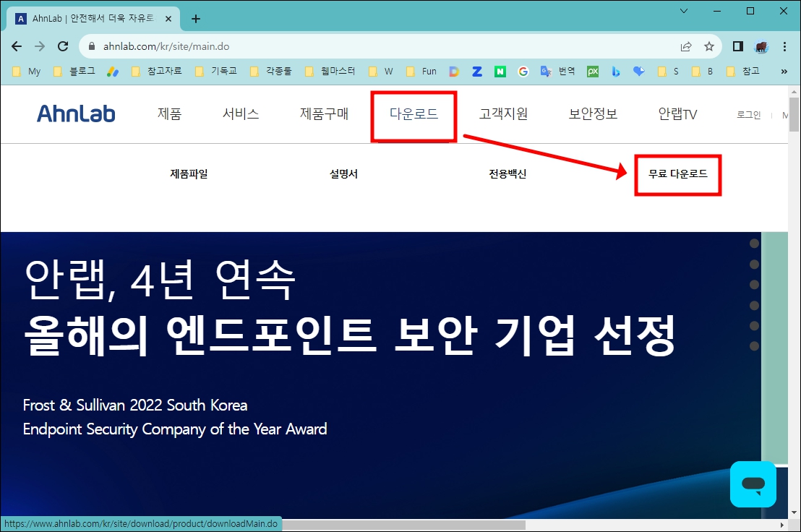This screenshot has width=801, height=532.
Task: Open the 서비스 menu
Action: (x=241, y=113)
